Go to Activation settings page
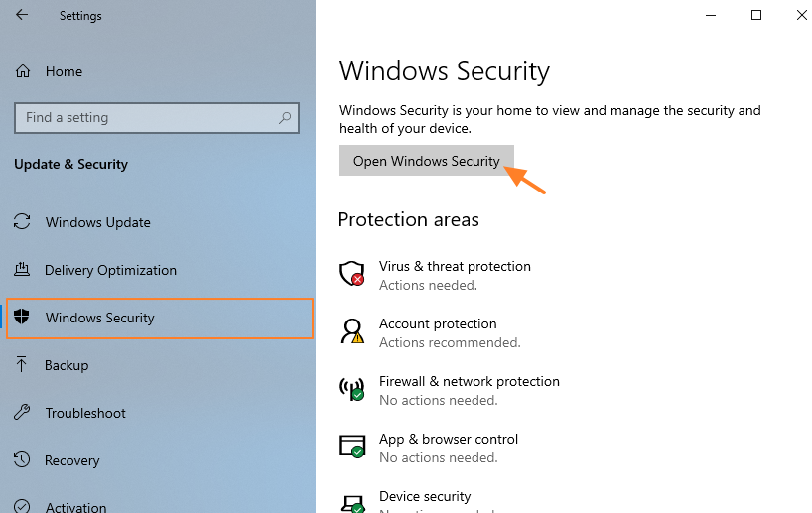Viewport: 812px width, 513px height. pos(75,507)
